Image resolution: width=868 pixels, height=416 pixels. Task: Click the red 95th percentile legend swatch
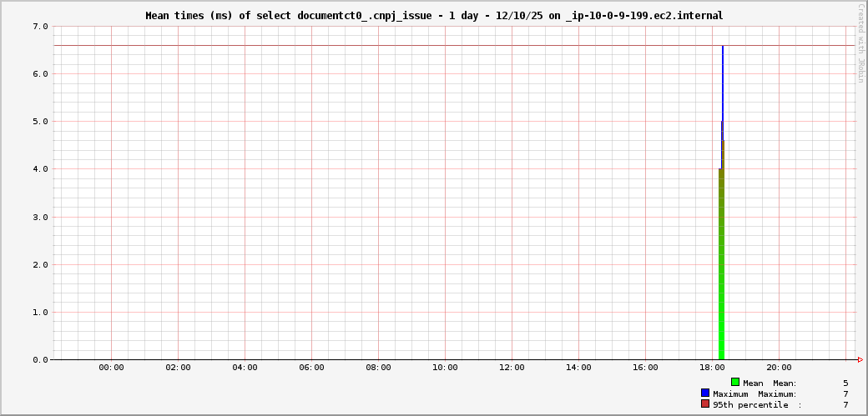tap(705, 403)
